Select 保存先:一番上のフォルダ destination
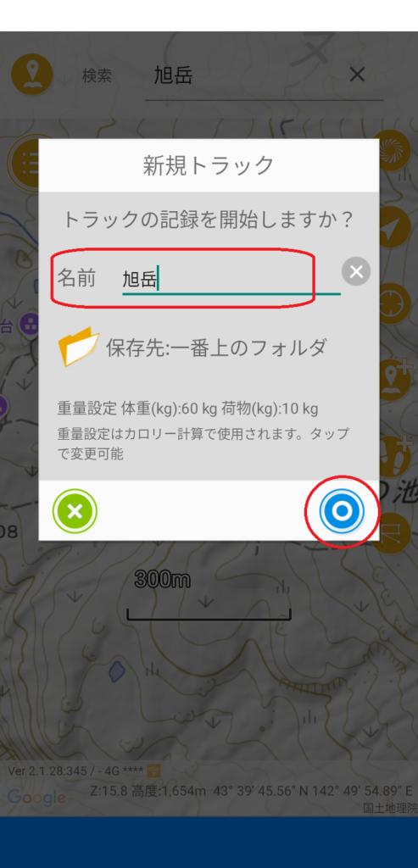 (x=216, y=348)
